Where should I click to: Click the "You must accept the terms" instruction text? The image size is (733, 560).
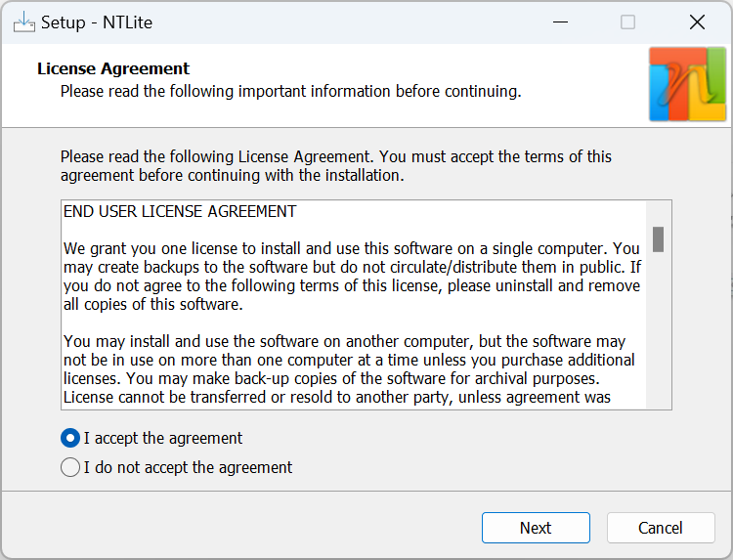click(x=495, y=156)
